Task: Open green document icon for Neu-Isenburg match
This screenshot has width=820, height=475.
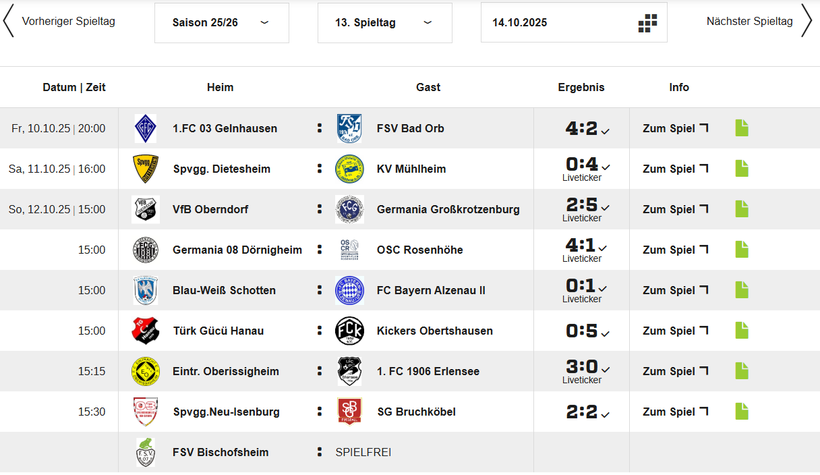Action: tap(741, 411)
